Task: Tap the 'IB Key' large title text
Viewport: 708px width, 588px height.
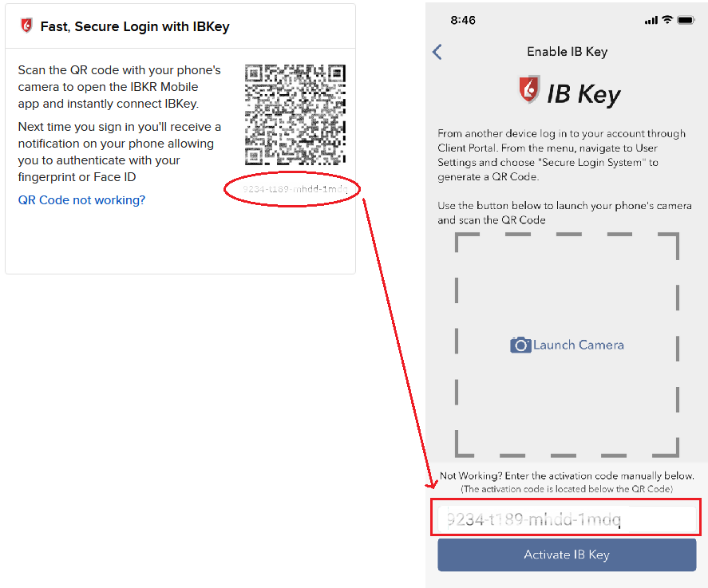Action: (x=583, y=94)
